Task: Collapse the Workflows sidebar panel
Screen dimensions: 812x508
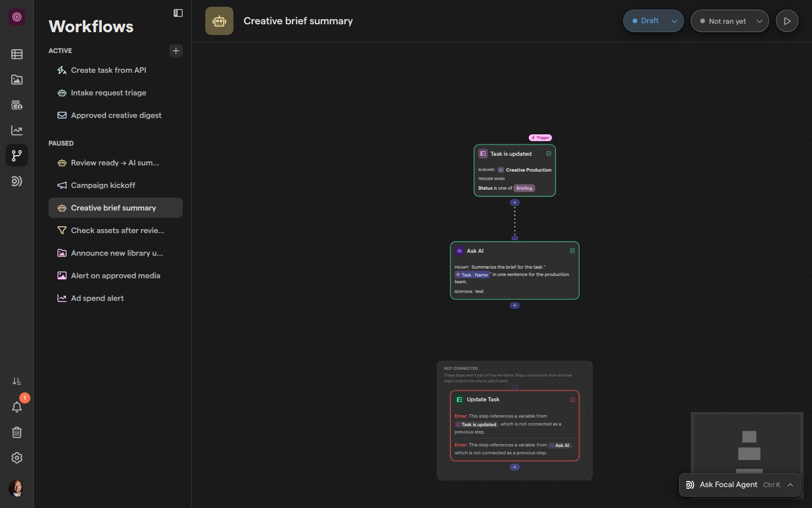Action: pos(178,13)
